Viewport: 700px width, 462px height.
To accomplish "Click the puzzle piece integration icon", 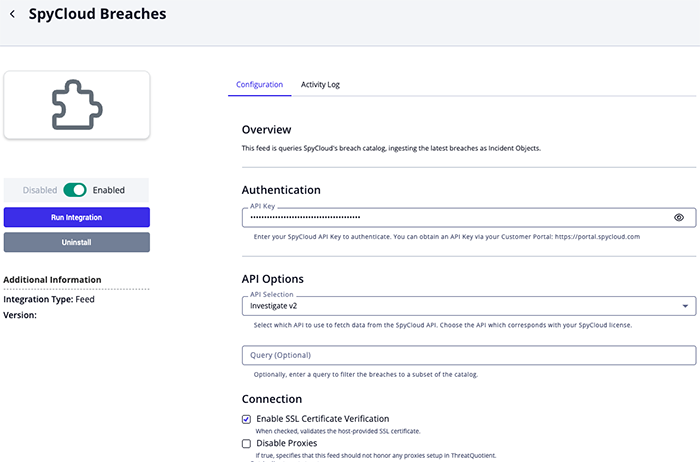I will click(x=77, y=105).
